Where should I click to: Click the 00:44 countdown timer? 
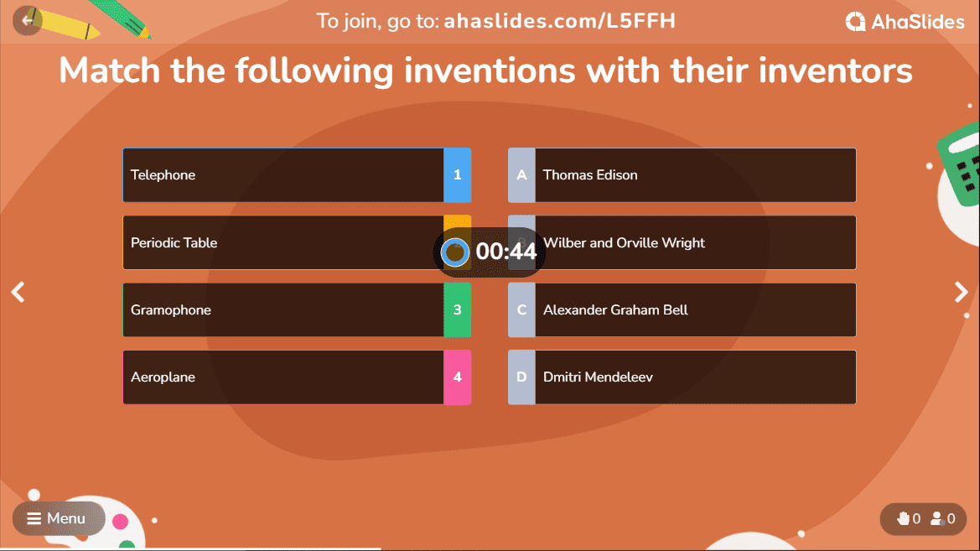coord(506,252)
